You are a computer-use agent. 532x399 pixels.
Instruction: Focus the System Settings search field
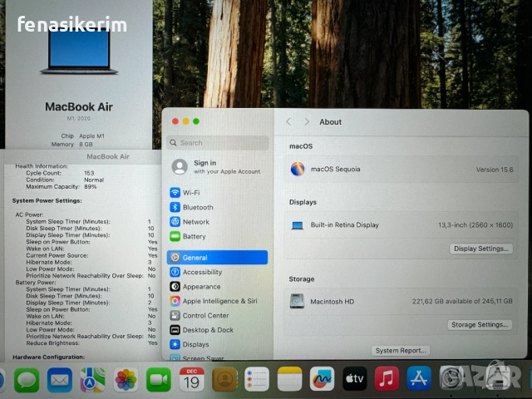pos(218,143)
